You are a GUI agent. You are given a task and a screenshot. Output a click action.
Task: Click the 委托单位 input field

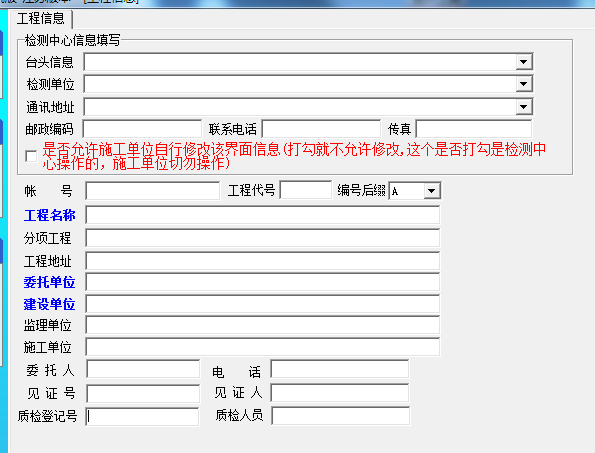coord(263,282)
